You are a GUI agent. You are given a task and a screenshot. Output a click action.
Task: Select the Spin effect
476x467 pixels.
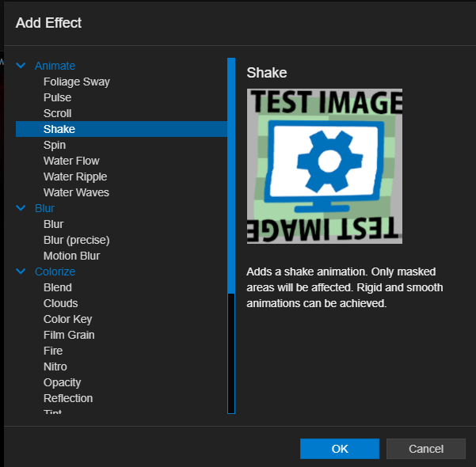point(55,145)
